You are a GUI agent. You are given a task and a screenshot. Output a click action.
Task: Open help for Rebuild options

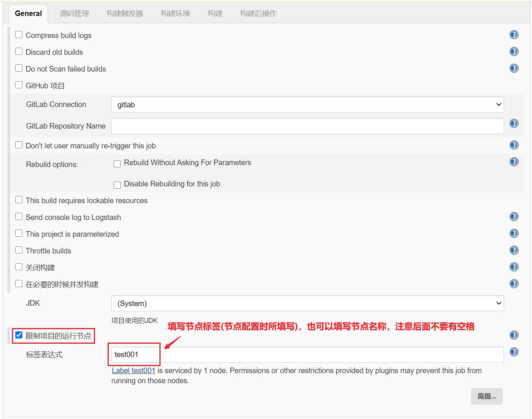click(514, 162)
